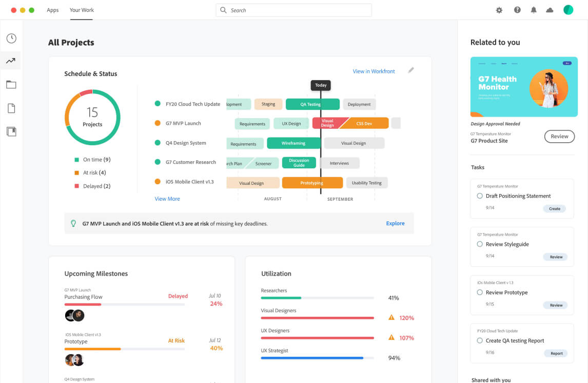Open the help question mark icon
Image resolution: width=588 pixels, height=383 pixels.
(x=517, y=10)
